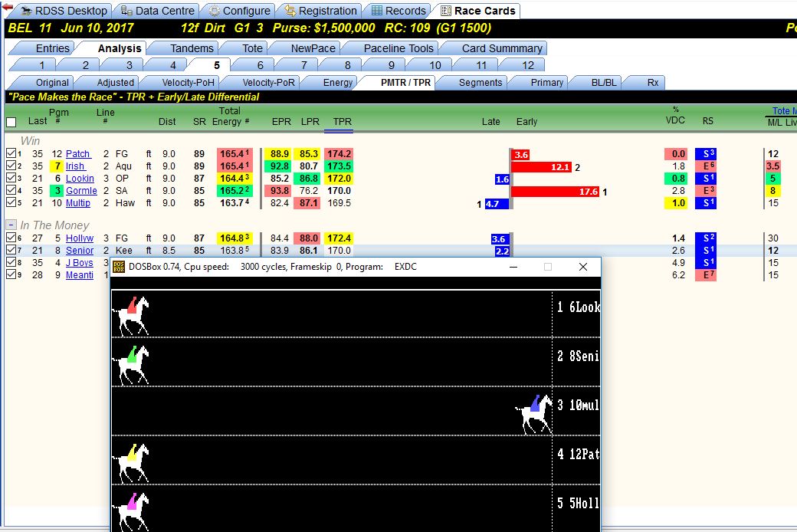Click the blue-jockey horse in the DOSBox race
Image resolution: width=797 pixels, height=532 pixels.
click(x=533, y=414)
